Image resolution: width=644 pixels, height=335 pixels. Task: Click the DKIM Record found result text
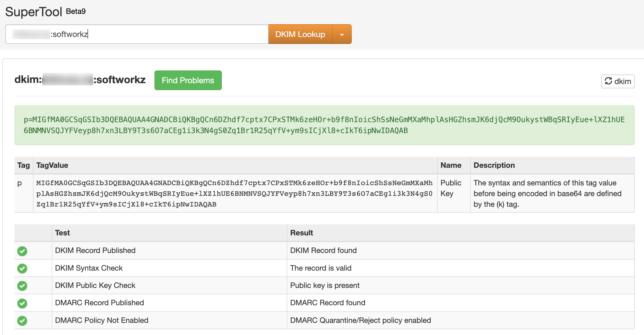pyautogui.click(x=323, y=250)
